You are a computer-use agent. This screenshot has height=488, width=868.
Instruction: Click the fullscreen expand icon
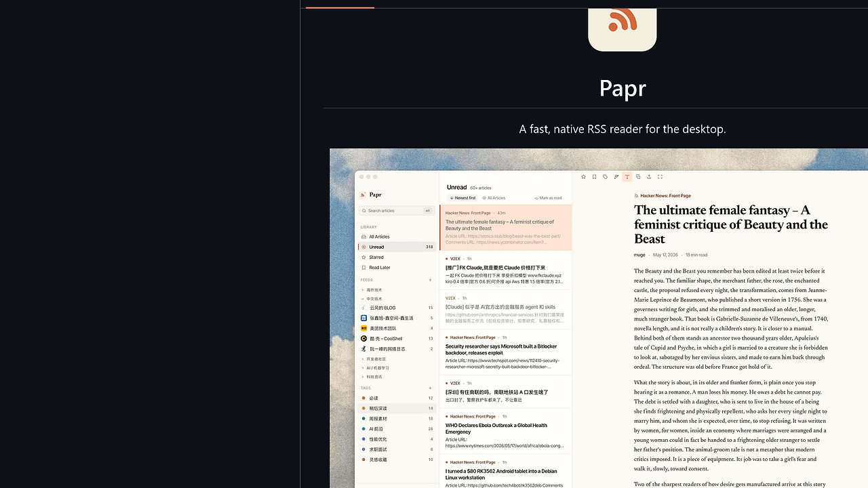[660, 177]
